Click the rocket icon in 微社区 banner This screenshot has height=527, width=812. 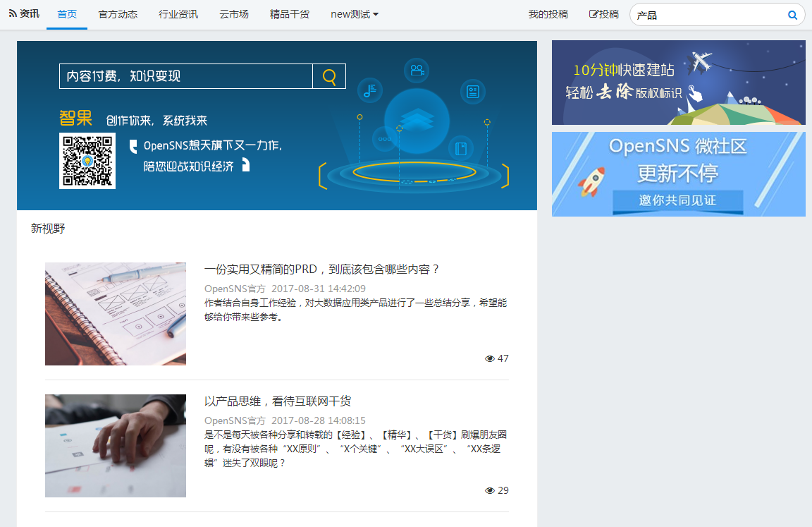[x=592, y=181]
